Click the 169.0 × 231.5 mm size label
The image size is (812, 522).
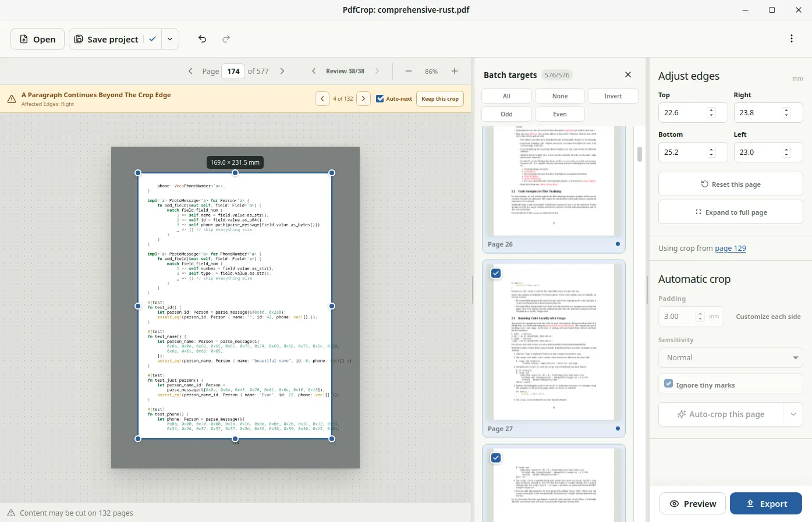(x=235, y=162)
